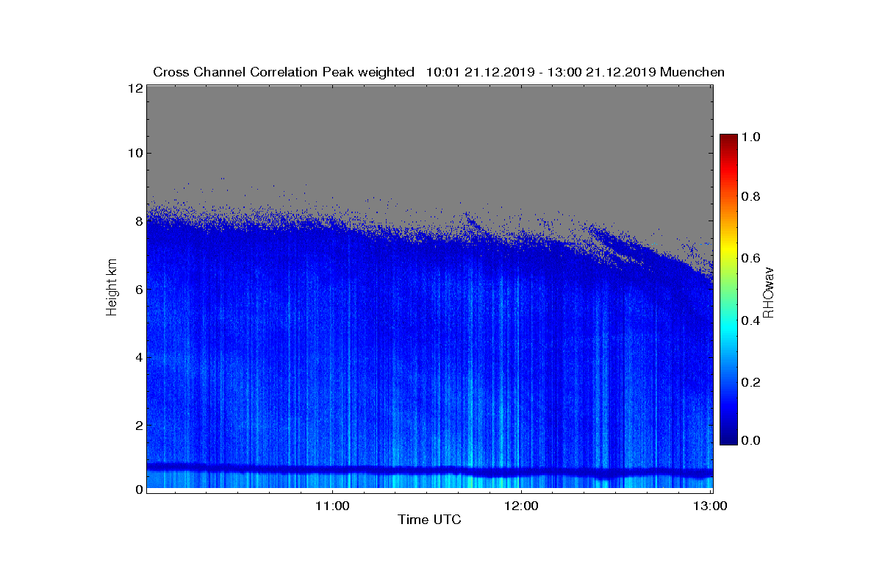Click the '12:00' time tick label
This screenshot has height=588, width=882.
[x=521, y=506]
